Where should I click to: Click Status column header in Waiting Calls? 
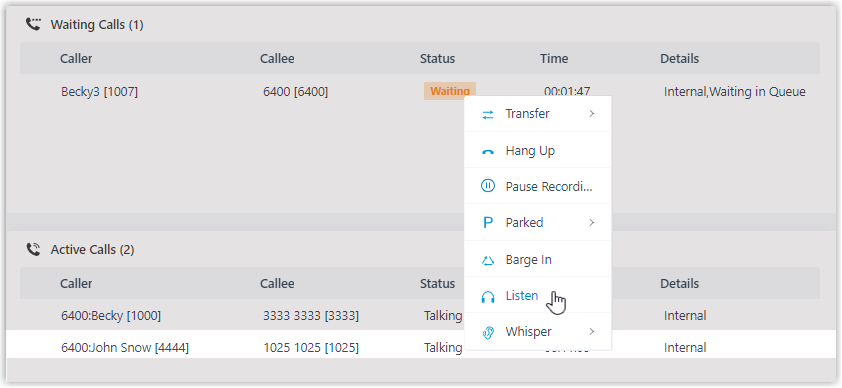coord(438,58)
